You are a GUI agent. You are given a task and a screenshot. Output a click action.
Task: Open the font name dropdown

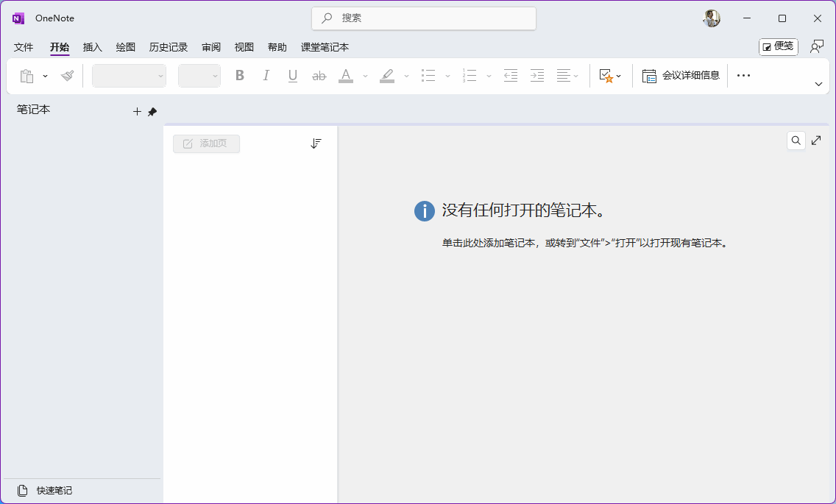[x=129, y=76]
